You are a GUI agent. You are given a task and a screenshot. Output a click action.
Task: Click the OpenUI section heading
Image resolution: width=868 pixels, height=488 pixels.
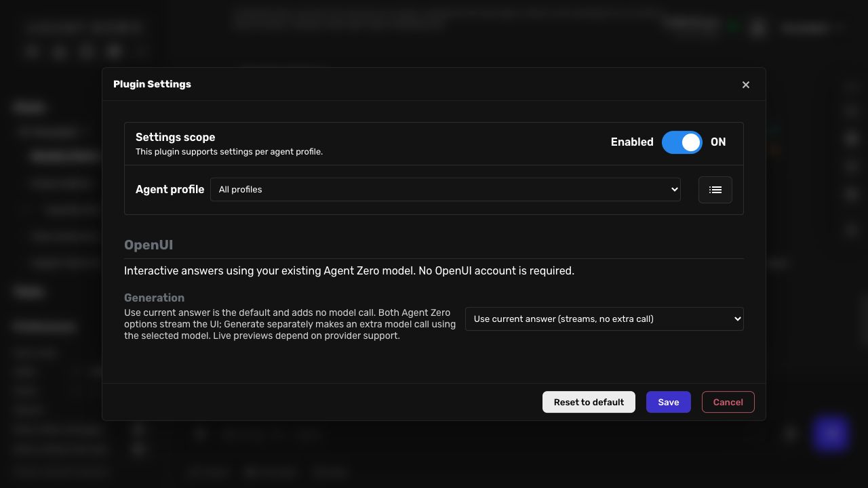click(149, 245)
